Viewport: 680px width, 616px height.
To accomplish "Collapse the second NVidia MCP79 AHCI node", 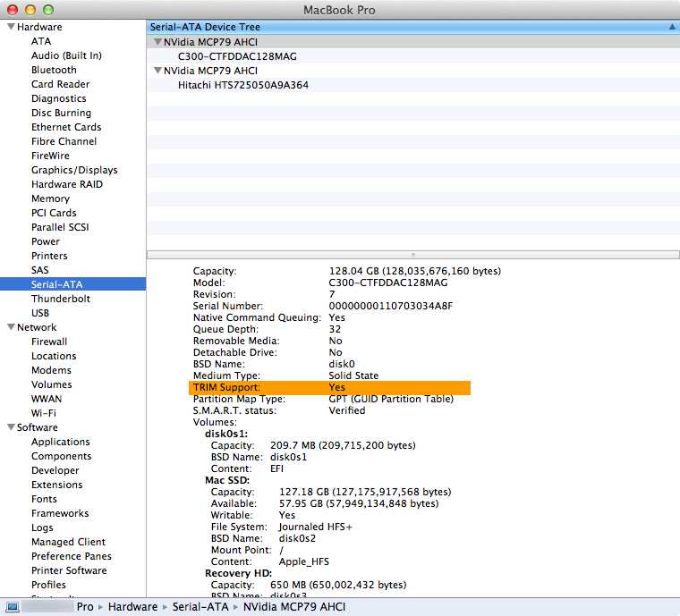I will (157, 71).
